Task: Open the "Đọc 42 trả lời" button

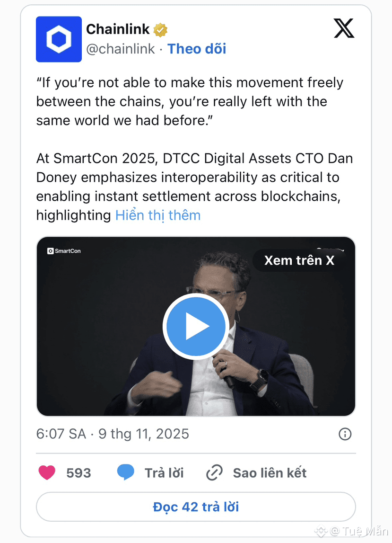Action: click(196, 507)
